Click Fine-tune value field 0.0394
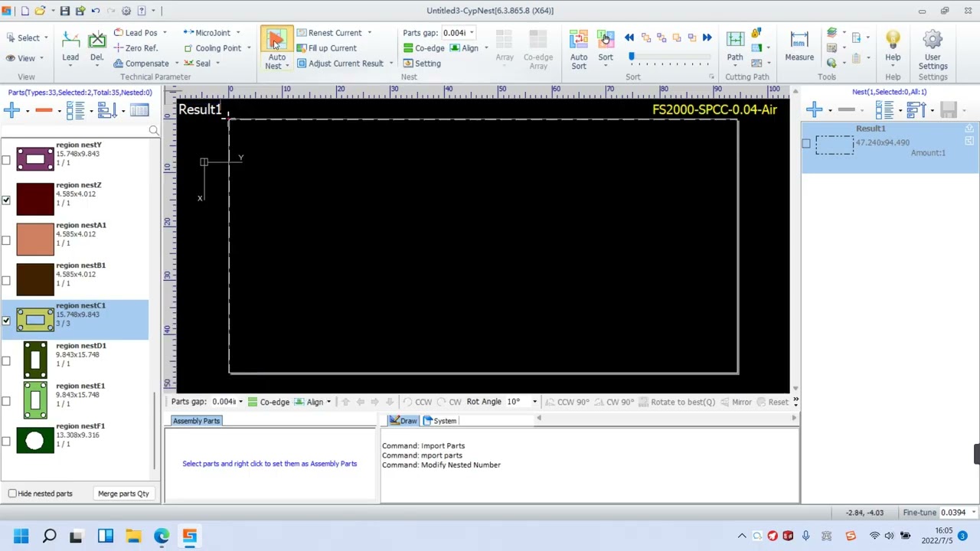 tap(953, 513)
